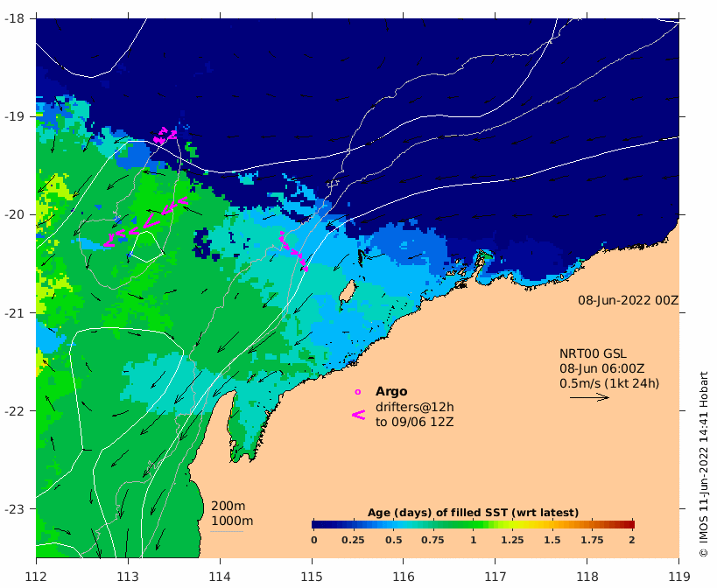This screenshot has height=588, width=717.
Task: Click the latitude axis label '-22'
Action: pyautogui.click(x=15, y=410)
